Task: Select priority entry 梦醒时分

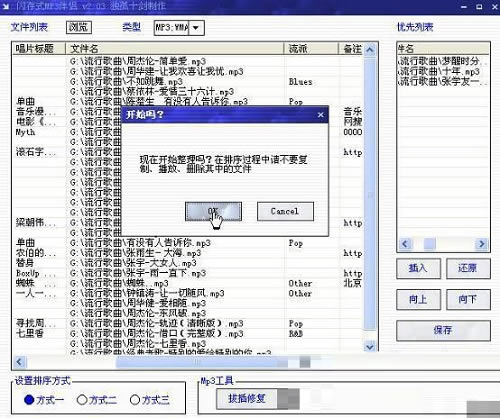Action: click(x=443, y=61)
